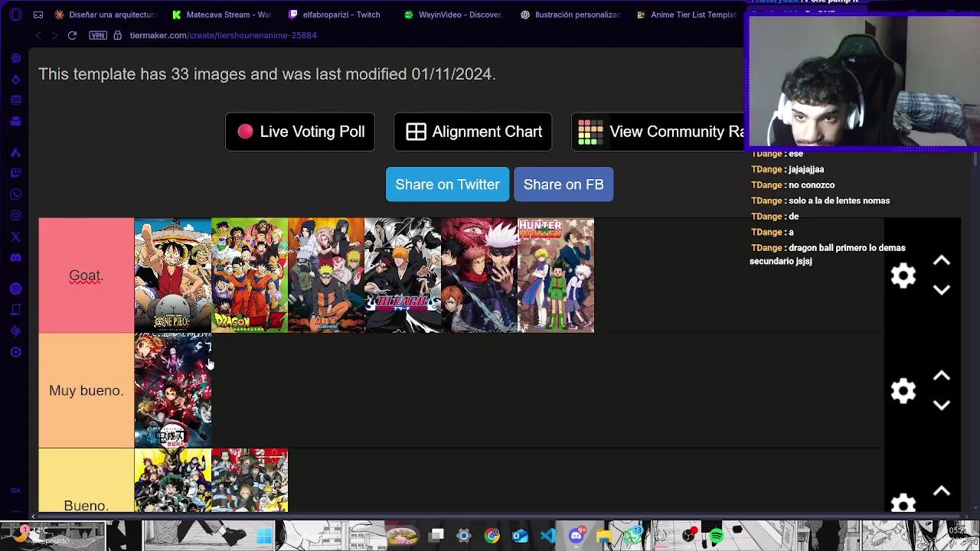The image size is (980, 551).
Task: Switch to Diseñar una arquitectura tab
Action: (x=105, y=15)
